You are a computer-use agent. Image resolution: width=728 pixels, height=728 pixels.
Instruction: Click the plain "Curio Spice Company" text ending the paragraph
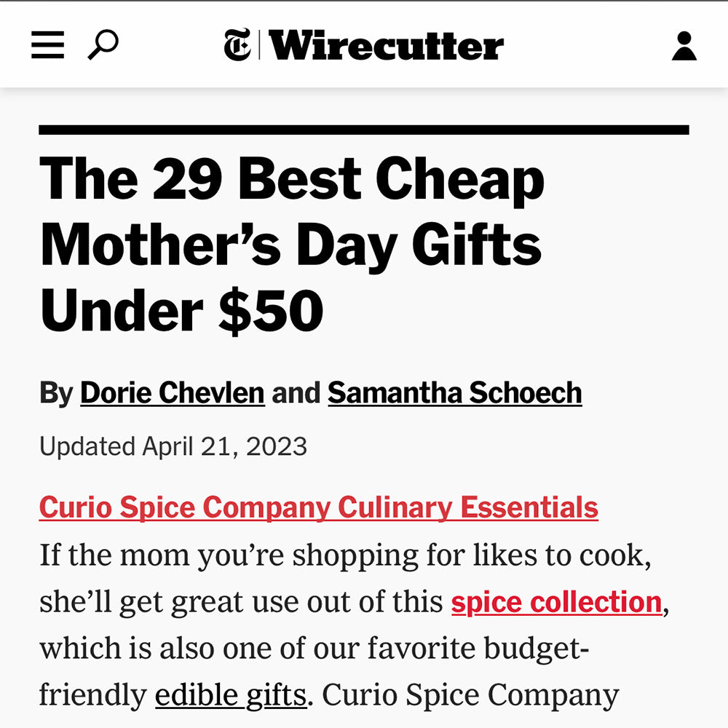pos(470,695)
